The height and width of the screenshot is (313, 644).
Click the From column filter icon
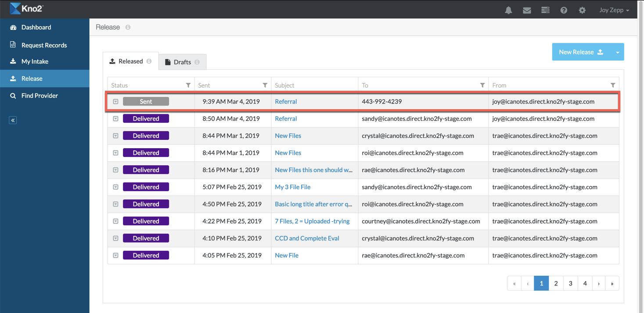click(x=613, y=85)
